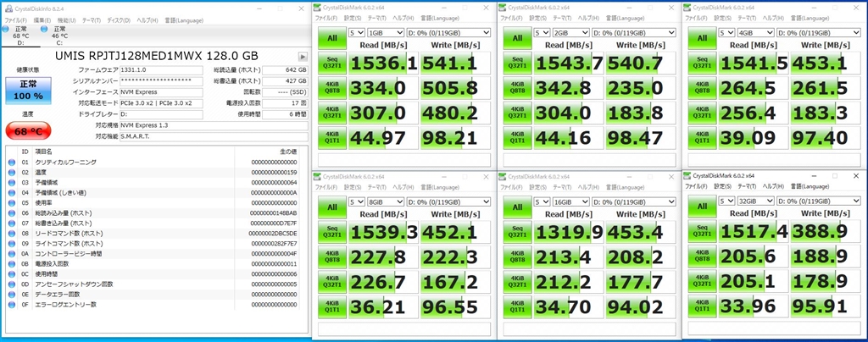The width and height of the screenshot is (868, 342).
Task: Click 4KiB Q1T1 button in 16GiB window
Action: (x=517, y=306)
